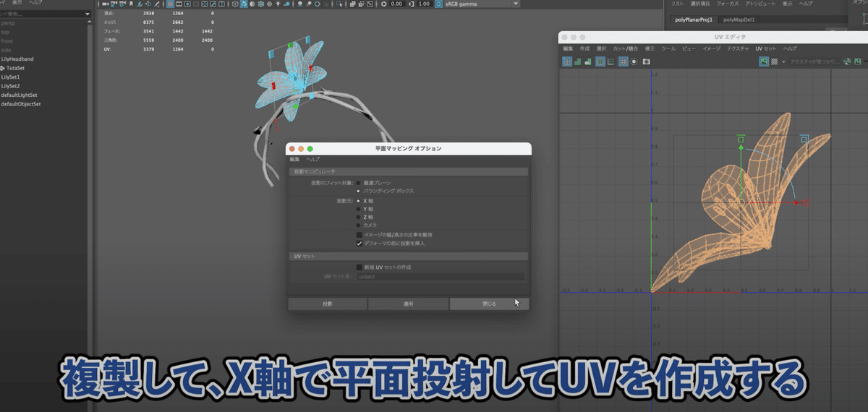This screenshot has width=868, height=412.
Task: Toggle the UV Editor grid display icon
Action: tap(623, 61)
